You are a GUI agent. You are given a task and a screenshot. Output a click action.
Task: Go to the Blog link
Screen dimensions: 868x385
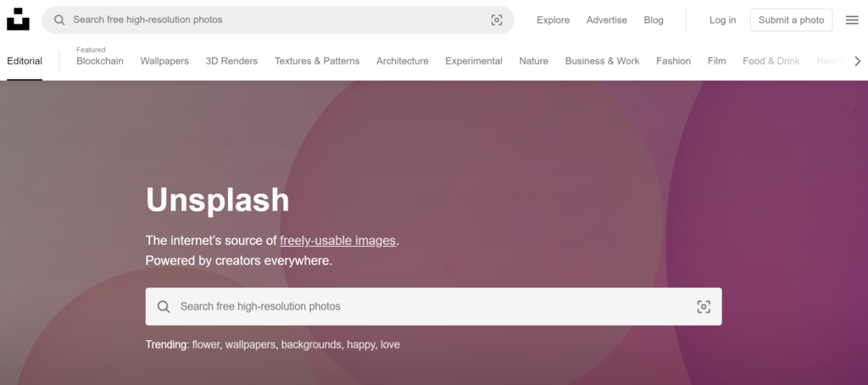[654, 20]
